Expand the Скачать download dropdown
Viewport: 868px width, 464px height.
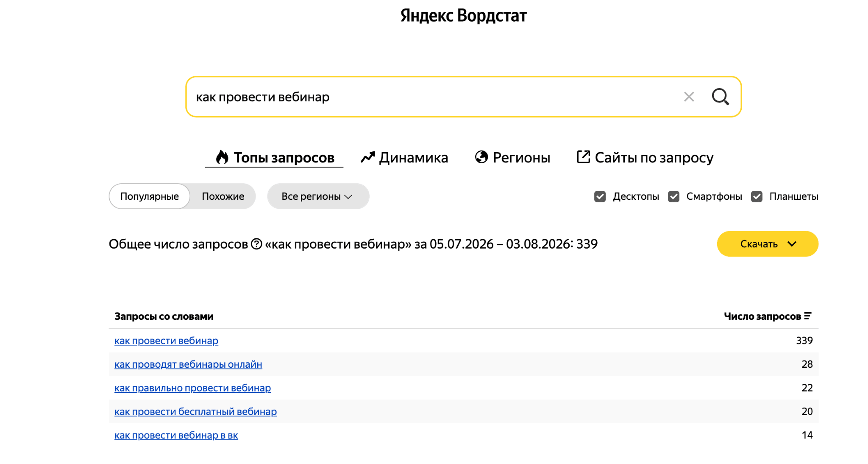tap(767, 244)
